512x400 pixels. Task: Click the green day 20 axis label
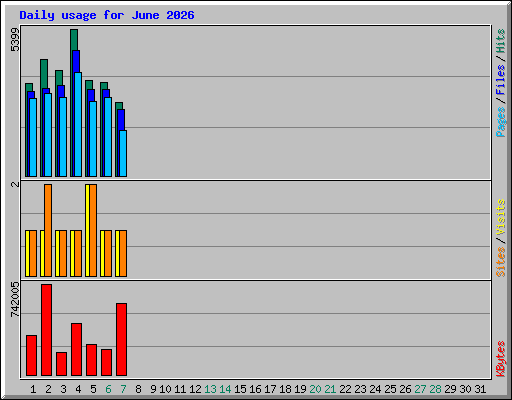315,389
